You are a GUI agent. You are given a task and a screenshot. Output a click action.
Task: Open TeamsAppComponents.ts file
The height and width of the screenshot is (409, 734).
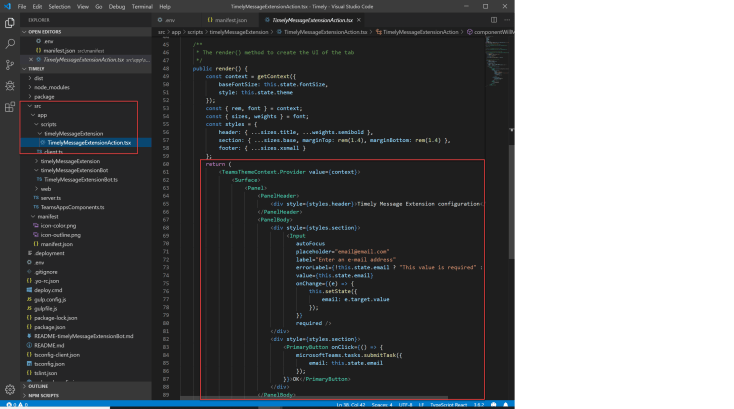[72, 207]
